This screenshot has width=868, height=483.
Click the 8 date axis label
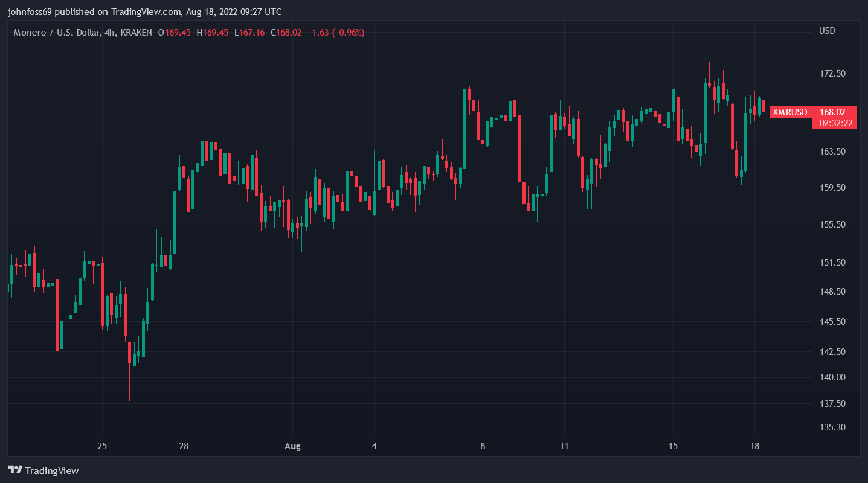coord(483,446)
